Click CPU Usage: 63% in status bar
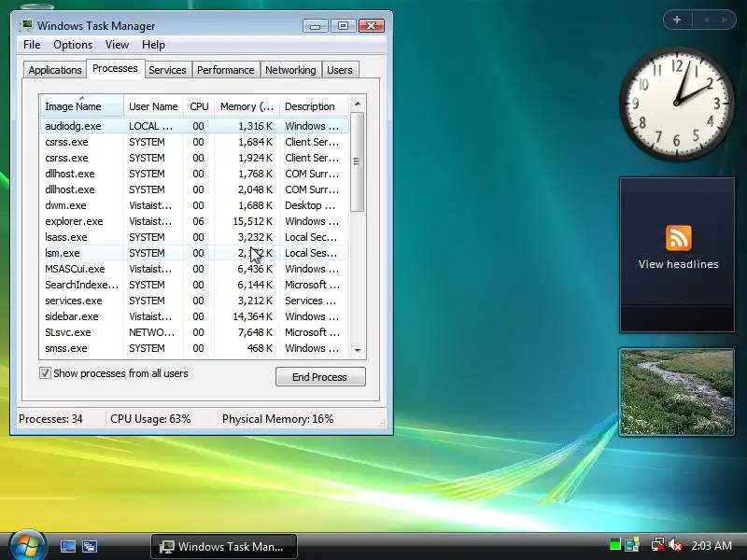 (150, 419)
